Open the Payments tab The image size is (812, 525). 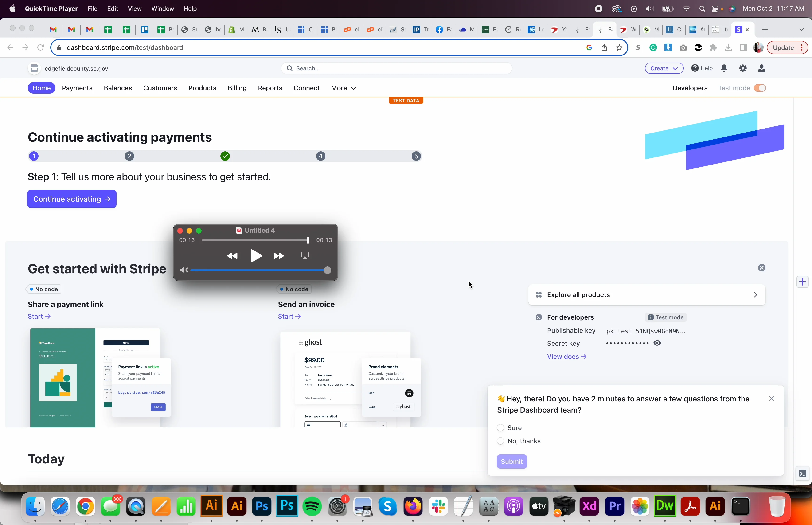77,88
